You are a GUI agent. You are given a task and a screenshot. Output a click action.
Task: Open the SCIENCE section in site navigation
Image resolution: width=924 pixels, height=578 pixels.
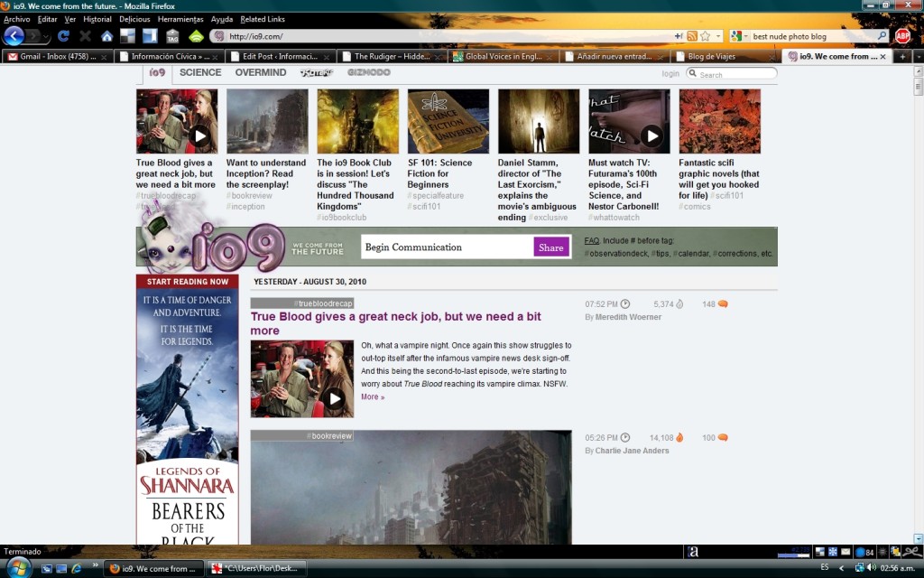pyautogui.click(x=199, y=72)
